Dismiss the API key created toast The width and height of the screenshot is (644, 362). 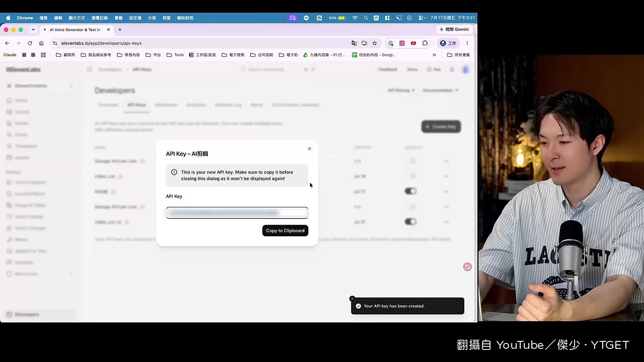coord(352,299)
